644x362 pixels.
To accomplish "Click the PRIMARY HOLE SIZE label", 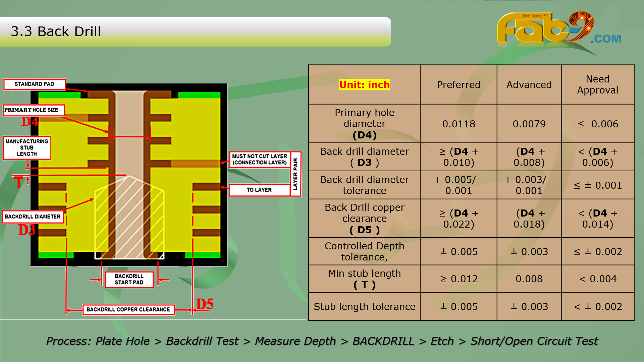I will [33, 110].
